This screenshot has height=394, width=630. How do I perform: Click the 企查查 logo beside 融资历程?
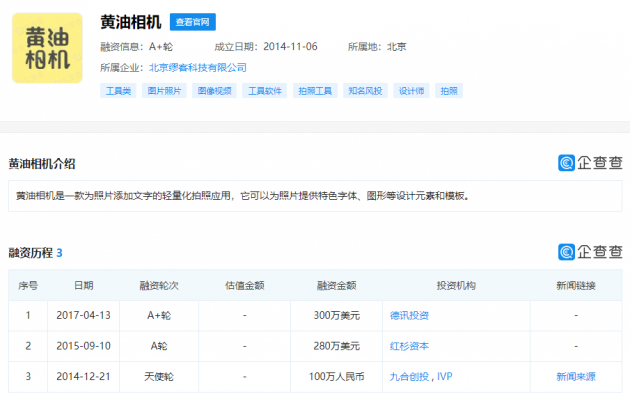click(590, 252)
